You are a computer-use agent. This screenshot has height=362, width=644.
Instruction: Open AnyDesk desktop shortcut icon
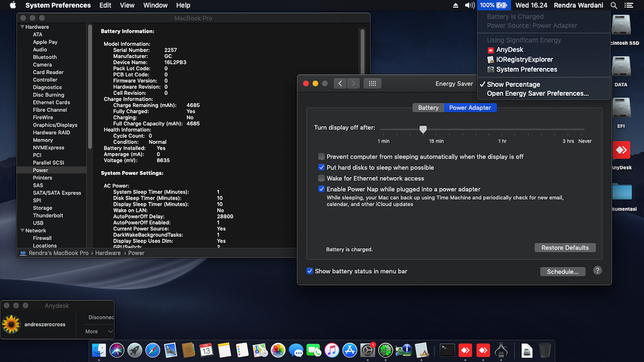(x=621, y=150)
